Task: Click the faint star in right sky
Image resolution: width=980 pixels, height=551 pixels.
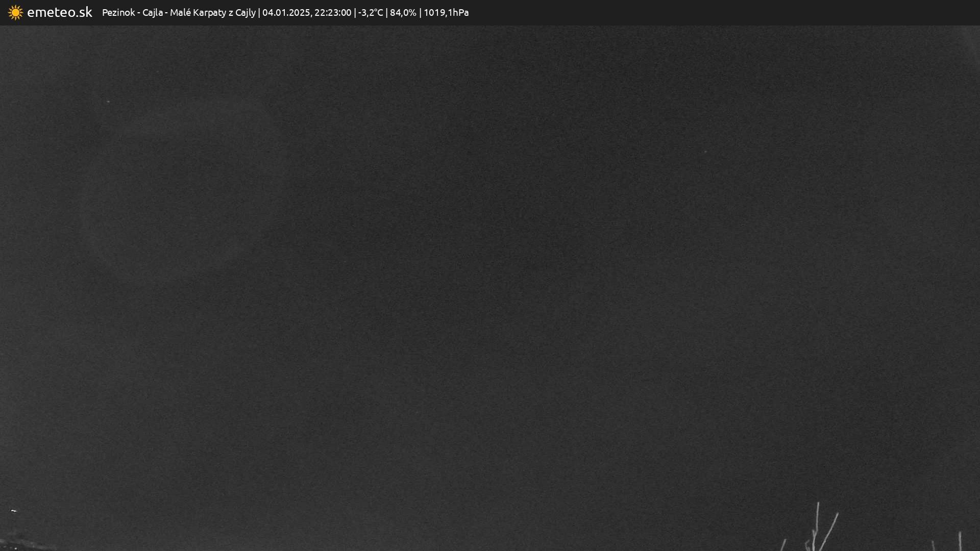Action: [x=705, y=152]
